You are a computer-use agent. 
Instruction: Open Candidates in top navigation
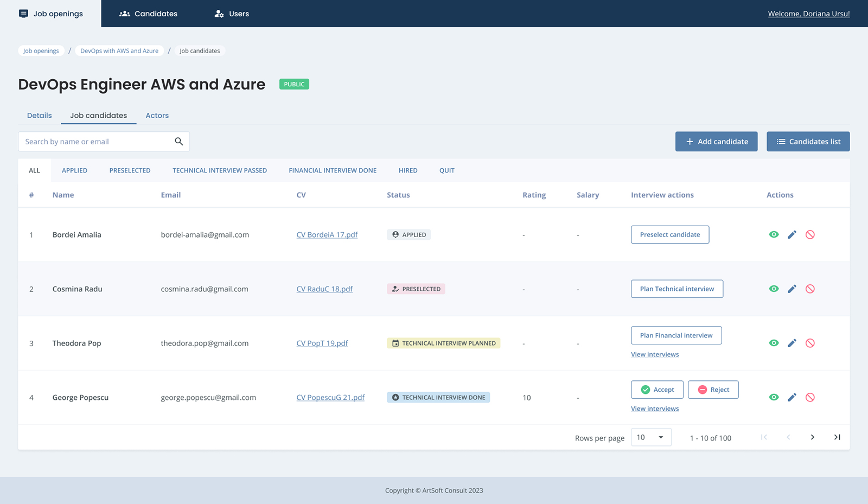tap(148, 14)
